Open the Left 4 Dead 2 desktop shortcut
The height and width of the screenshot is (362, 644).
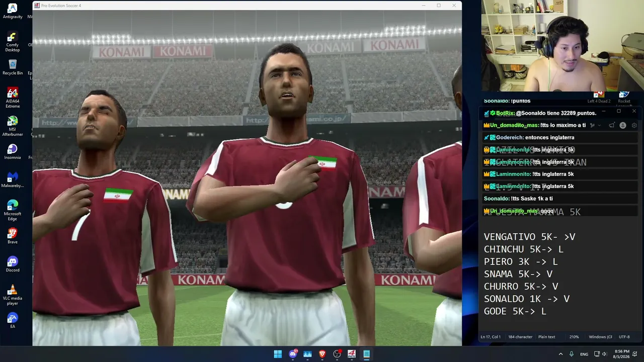click(599, 98)
